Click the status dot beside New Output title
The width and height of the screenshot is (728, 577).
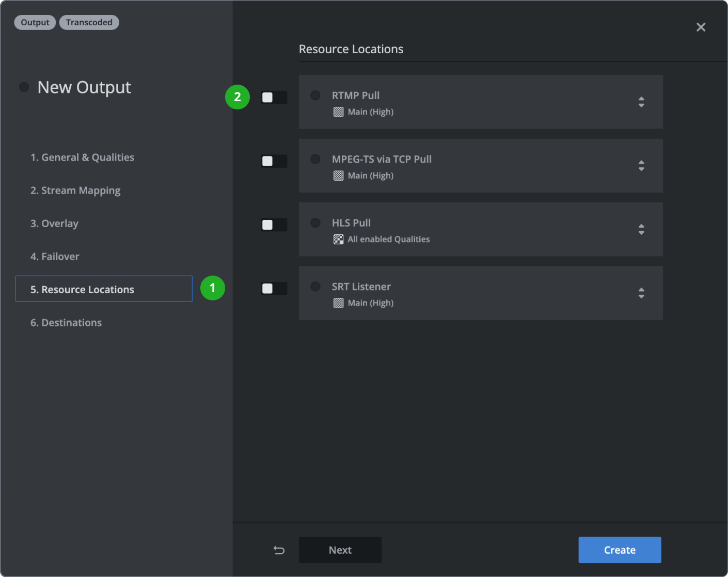pos(24,87)
